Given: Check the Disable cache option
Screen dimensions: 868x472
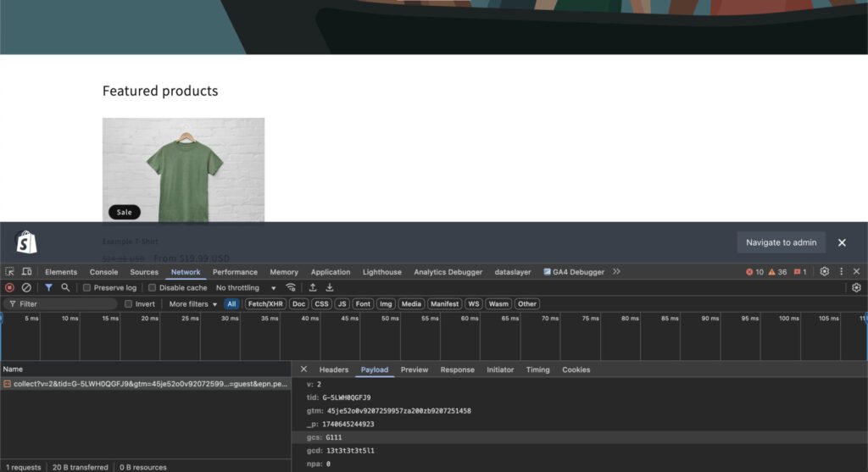Looking at the screenshot, I should click(153, 288).
